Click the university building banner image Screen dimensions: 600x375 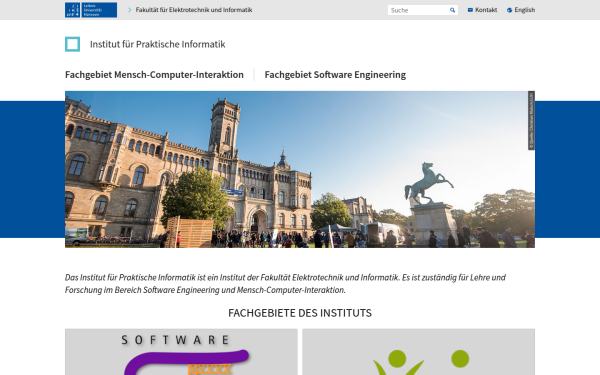tap(300, 169)
